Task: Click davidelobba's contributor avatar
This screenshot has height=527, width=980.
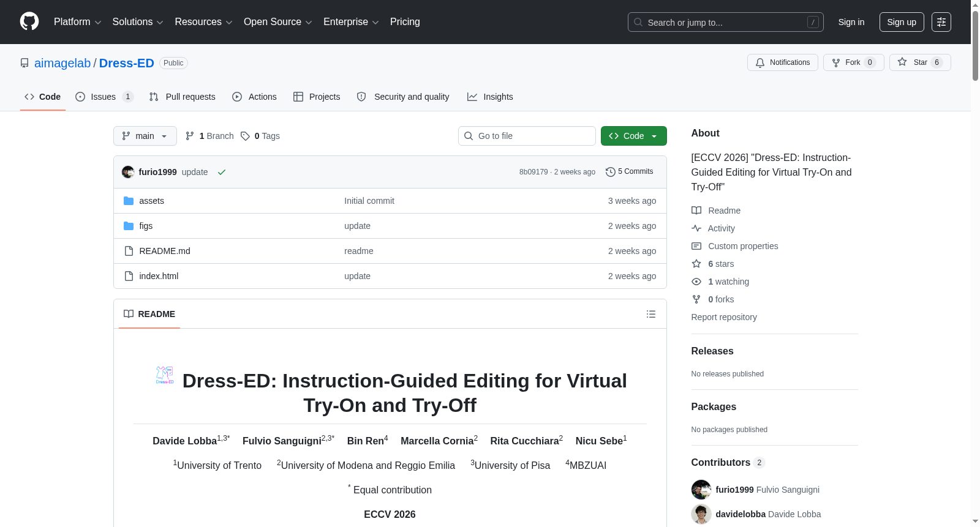Action: [x=701, y=514]
